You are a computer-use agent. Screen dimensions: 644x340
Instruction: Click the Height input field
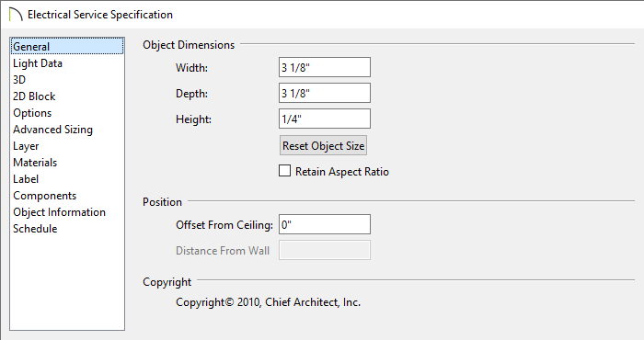point(325,119)
